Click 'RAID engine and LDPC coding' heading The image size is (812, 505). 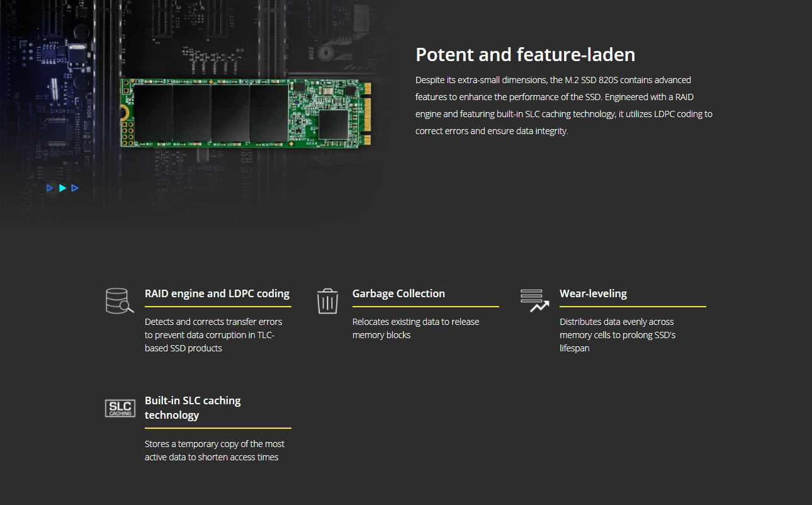217,293
